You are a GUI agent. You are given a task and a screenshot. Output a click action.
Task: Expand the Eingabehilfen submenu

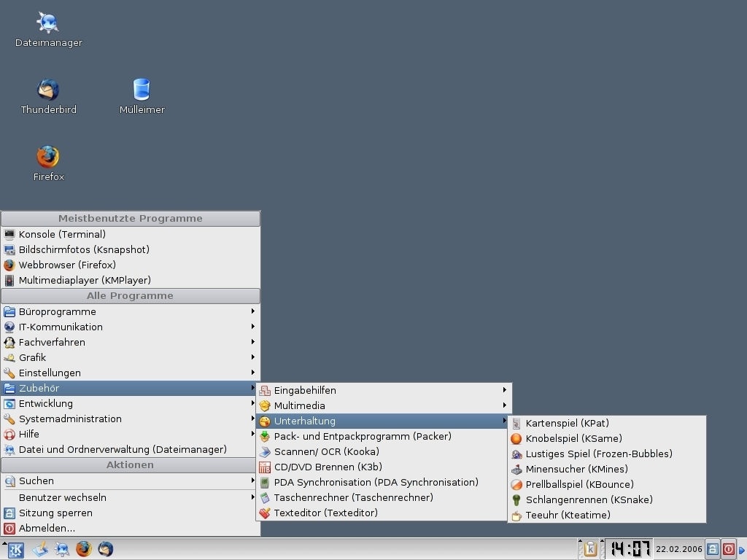384,391
